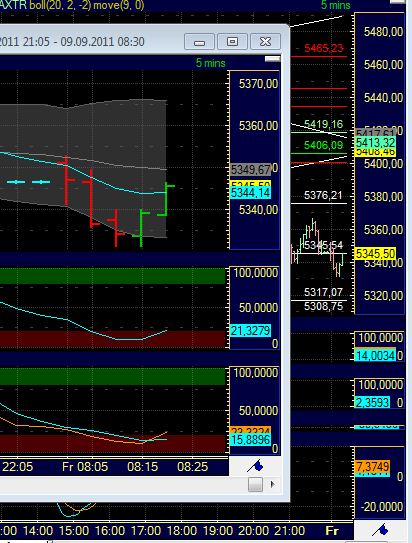412x543 pixels.
Task: Click the inner window title bar date range
Action: point(72,42)
